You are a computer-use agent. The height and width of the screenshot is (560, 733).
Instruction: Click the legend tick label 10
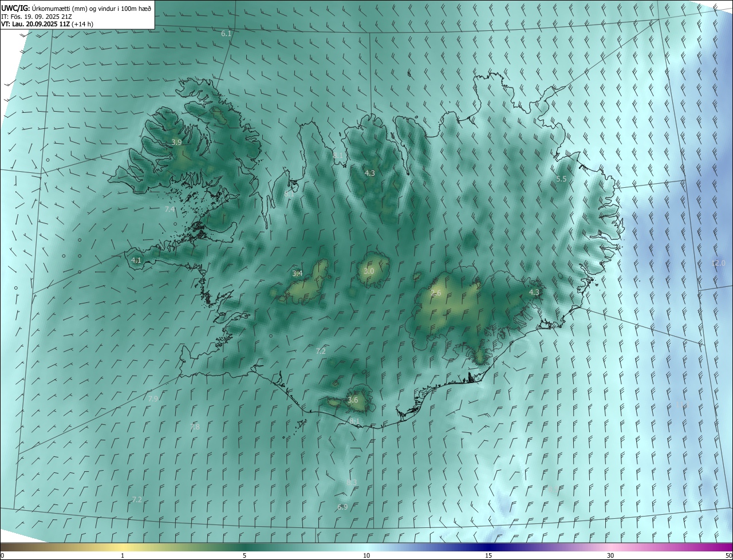tap(366, 556)
